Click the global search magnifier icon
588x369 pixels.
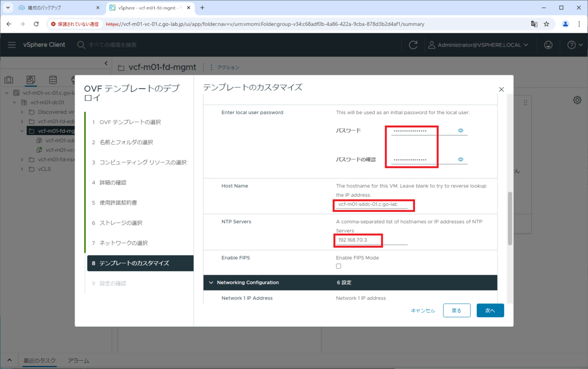[81, 45]
